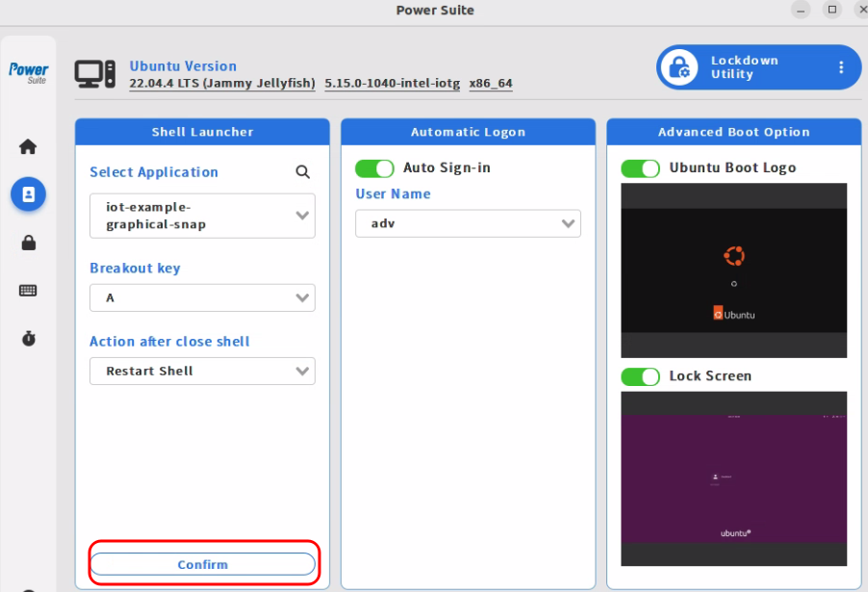Viewport: 868px width, 592px height.
Task: Click the Advanced Boot Option panel header
Action: coord(733,132)
